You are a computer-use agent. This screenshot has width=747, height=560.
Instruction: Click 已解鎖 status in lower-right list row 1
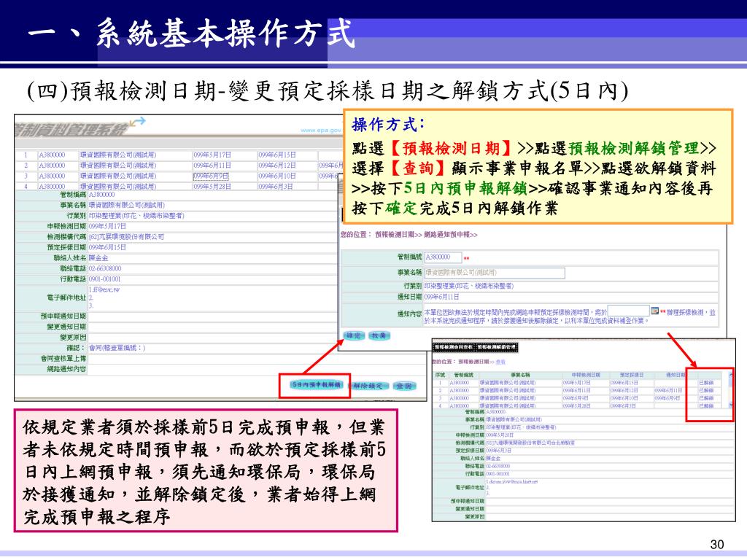[x=706, y=383]
